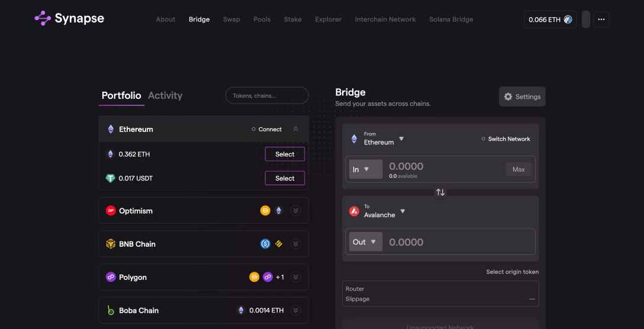Collapse the Ethereum portfolio section
Screen dimensions: 644x329
(x=295, y=129)
